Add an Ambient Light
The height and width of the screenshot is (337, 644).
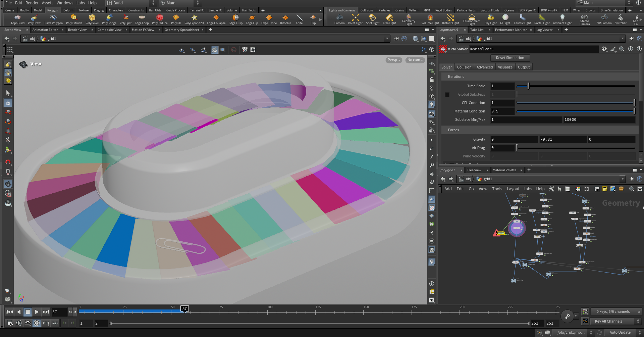[562, 19]
